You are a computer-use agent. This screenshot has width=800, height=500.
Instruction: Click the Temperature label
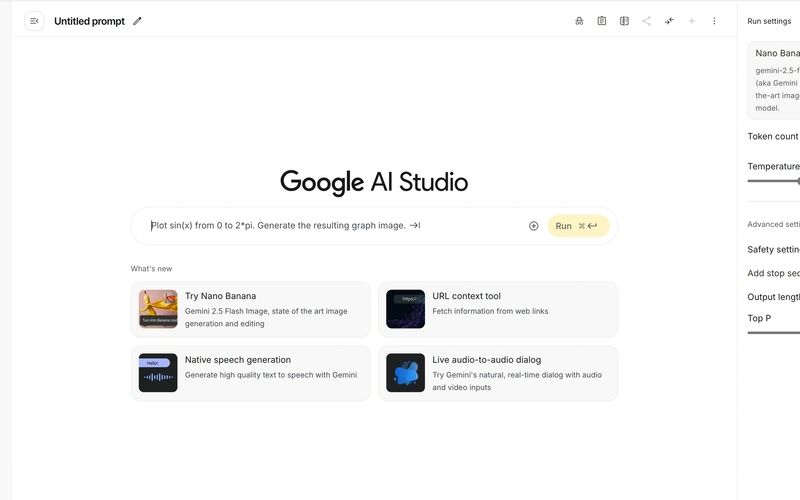(773, 166)
